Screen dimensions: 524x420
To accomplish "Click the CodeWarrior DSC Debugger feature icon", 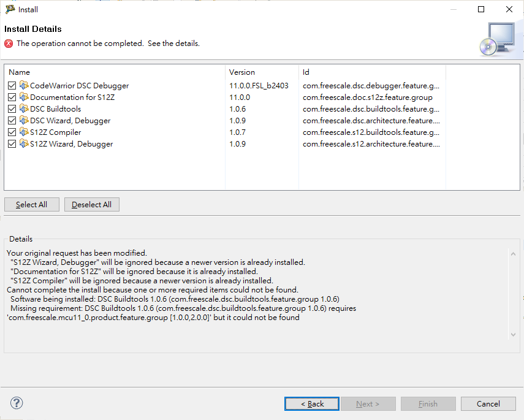I will pos(24,85).
